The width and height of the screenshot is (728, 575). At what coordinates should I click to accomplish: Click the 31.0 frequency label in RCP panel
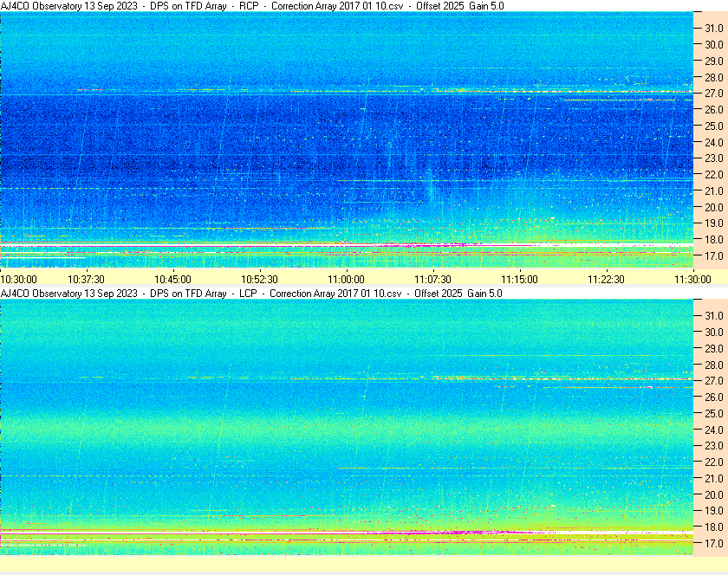[x=713, y=29]
